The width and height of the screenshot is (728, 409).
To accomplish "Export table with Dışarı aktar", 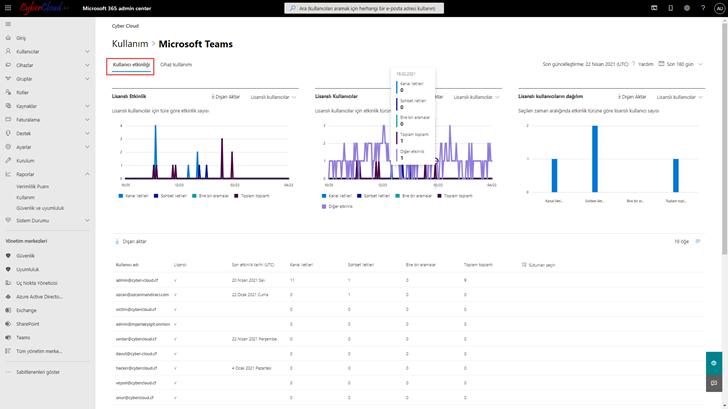I will pyautogui.click(x=131, y=241).
